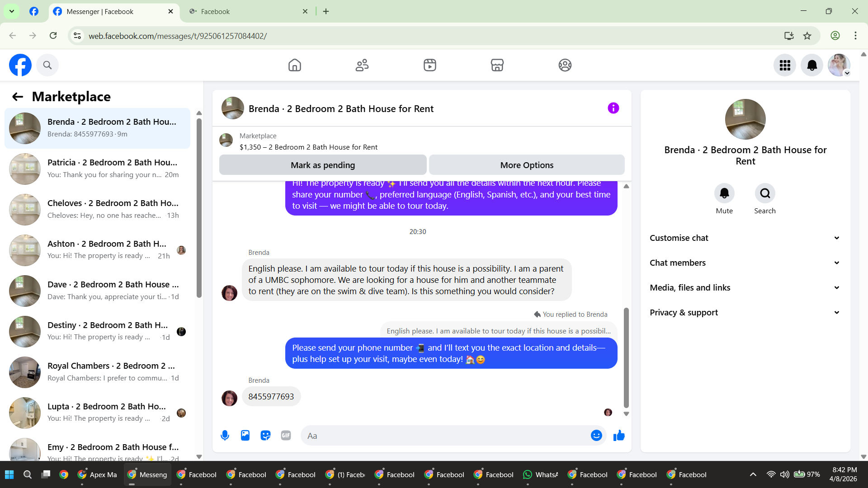The height and width of the screenshot is (488, 868).
Task: Open the conversation information icon
Action: (613, 108)
